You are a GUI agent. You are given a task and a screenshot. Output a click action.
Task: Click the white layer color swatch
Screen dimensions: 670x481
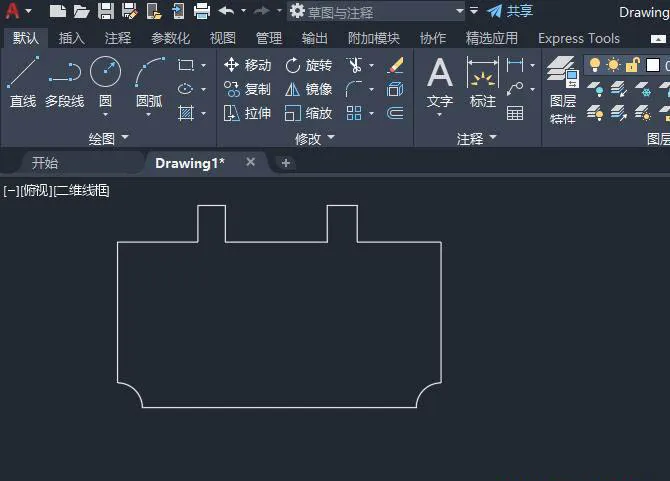tap(652, 65)
